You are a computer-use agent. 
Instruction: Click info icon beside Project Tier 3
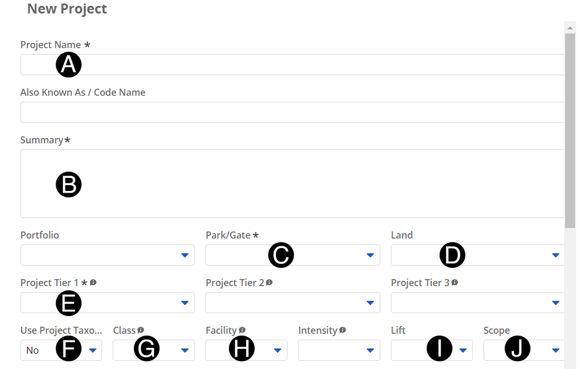pyautogui.click(x=455, y=283)
